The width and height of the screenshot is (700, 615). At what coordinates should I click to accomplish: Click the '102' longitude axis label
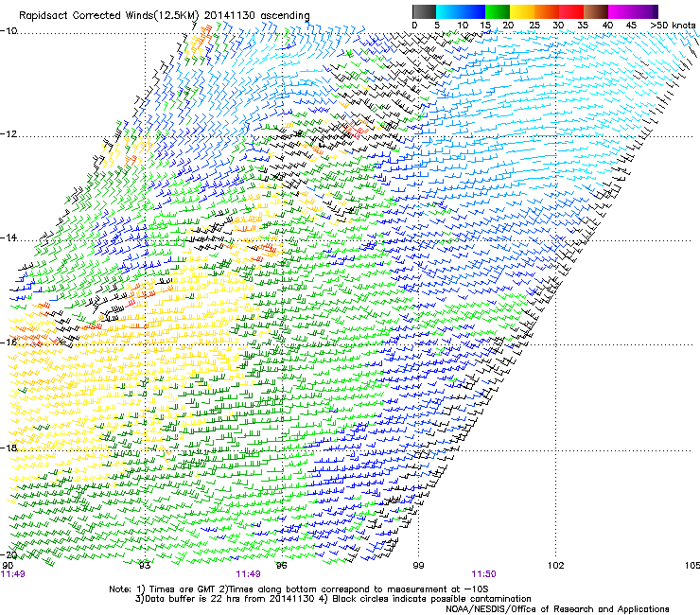[x=555, y=566]
